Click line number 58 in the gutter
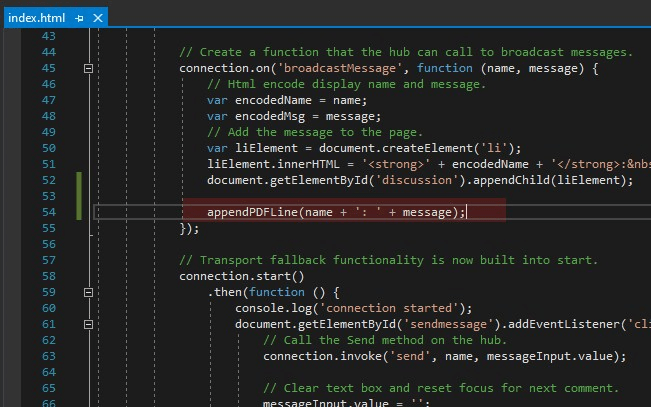Viewport: 651px width, 407px height. (x=49, y=276)
